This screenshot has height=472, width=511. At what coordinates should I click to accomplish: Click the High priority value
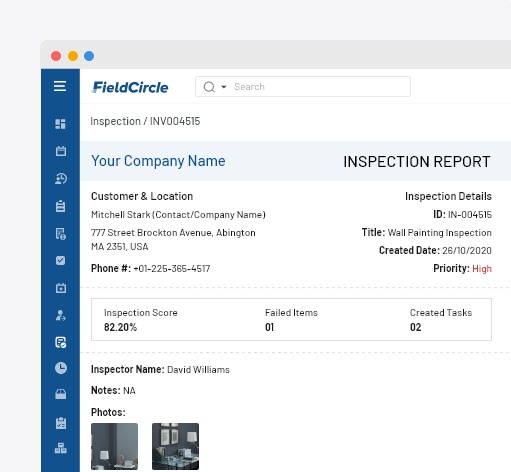(x=482, y=269)
